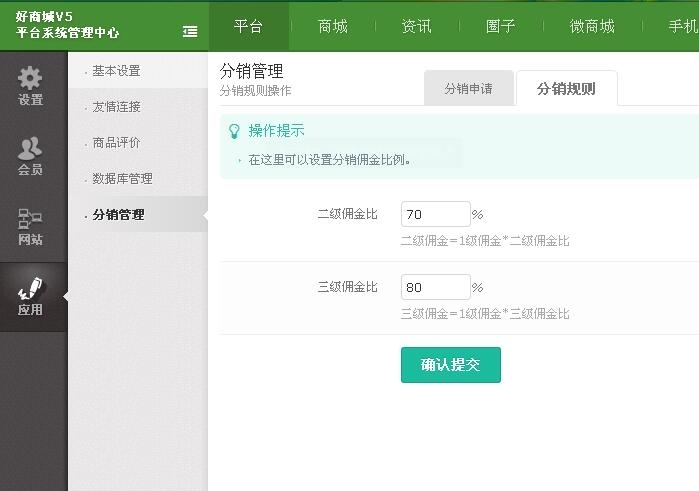Click the 三级佣金比 input field
Screen dimensions: 699x491
(436, 287)
